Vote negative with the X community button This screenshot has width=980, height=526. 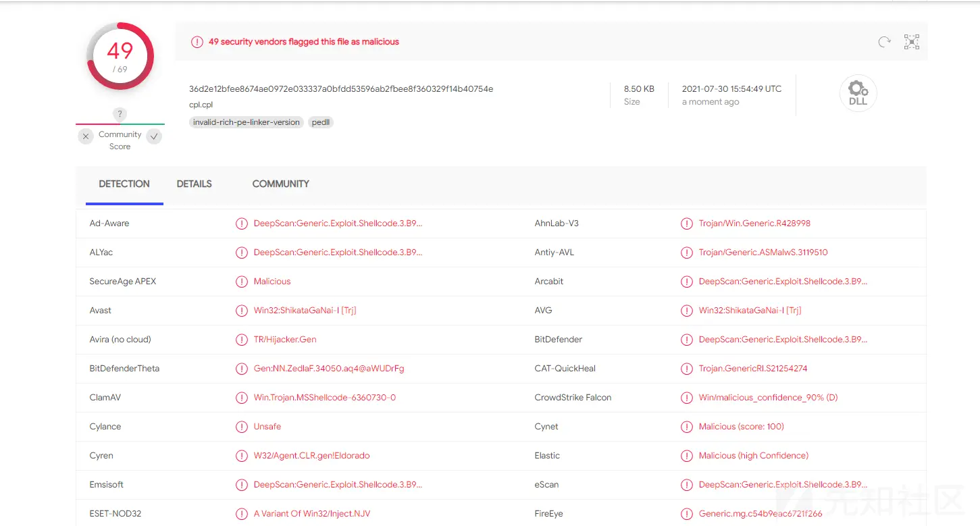point(86,136)
